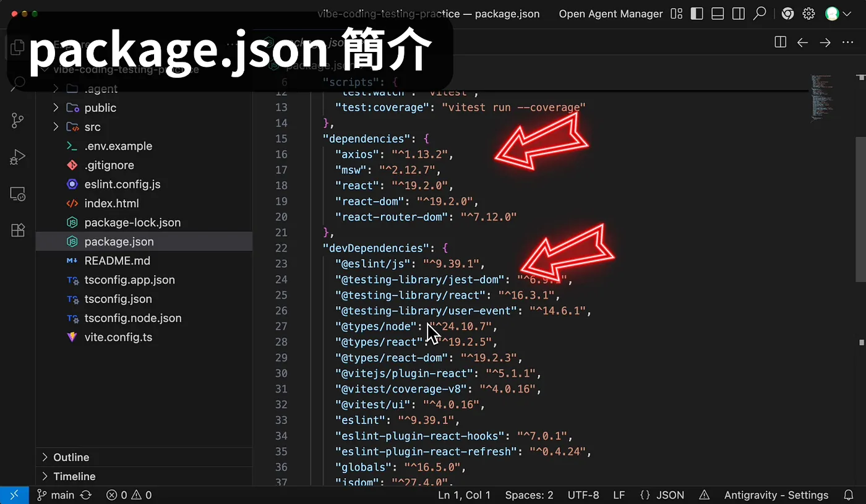Screen dimensions: 866x504
Task: Click the notifications bell in status bar
Action: pyautogui.click(x=849, y=495)
